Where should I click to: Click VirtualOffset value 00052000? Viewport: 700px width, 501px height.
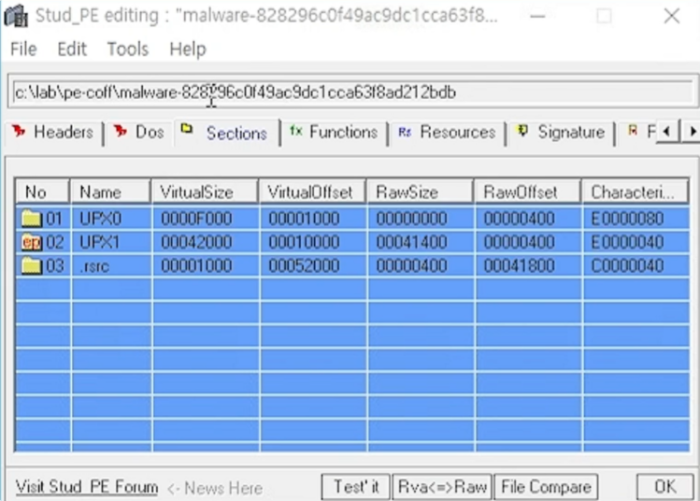[304, 266]
